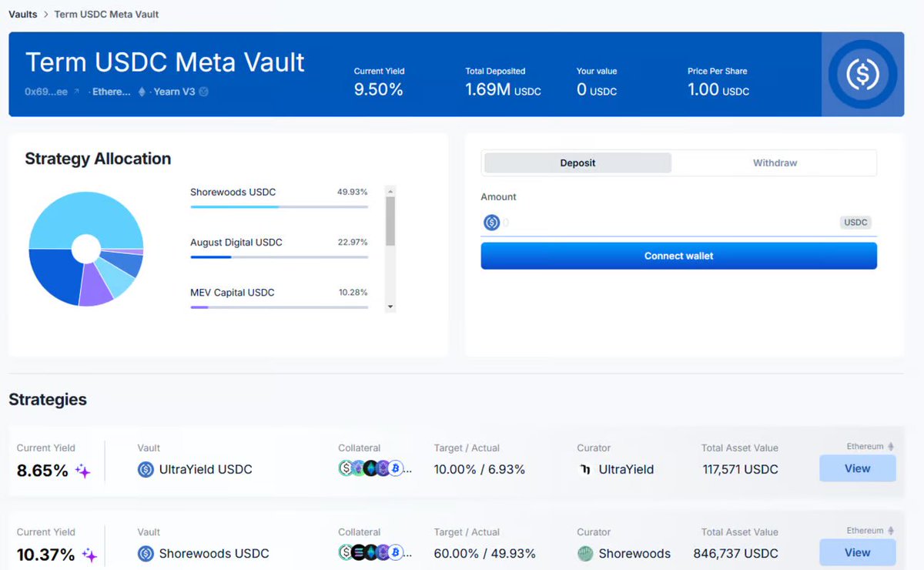Click View button for UltraYield USDC
The height and width of the screenshot is (570, 924).
pos(857,468)
